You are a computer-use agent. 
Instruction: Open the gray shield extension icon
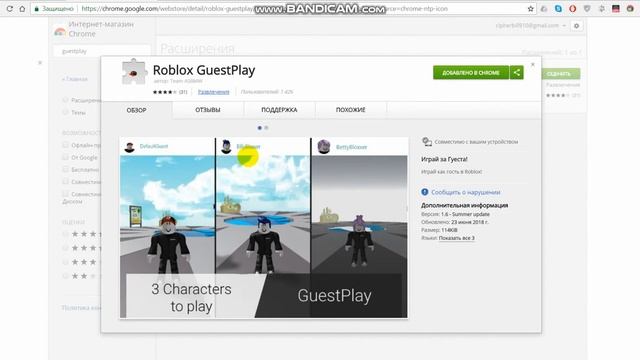[x=587, y=9]
